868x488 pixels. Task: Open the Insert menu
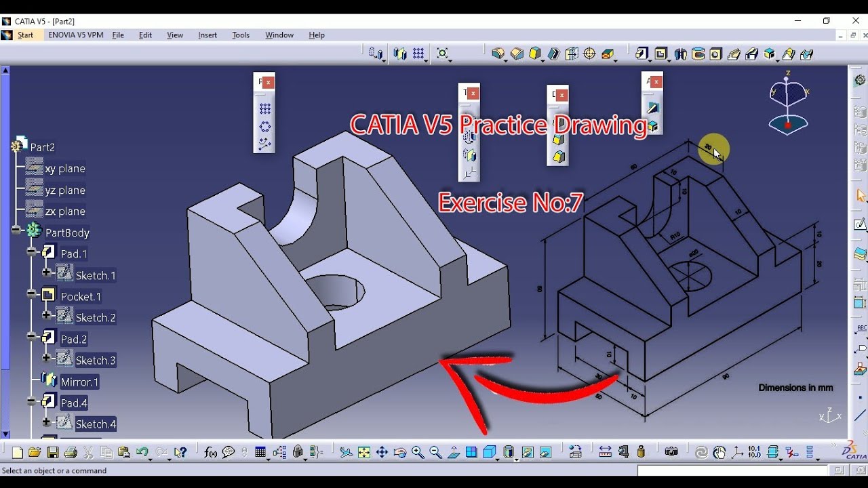click(208, 35)
